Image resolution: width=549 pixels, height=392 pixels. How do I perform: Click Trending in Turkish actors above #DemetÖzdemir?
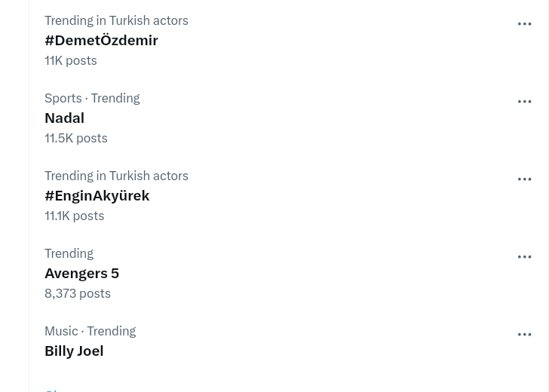pyautogui.click(x=116, y=20)
